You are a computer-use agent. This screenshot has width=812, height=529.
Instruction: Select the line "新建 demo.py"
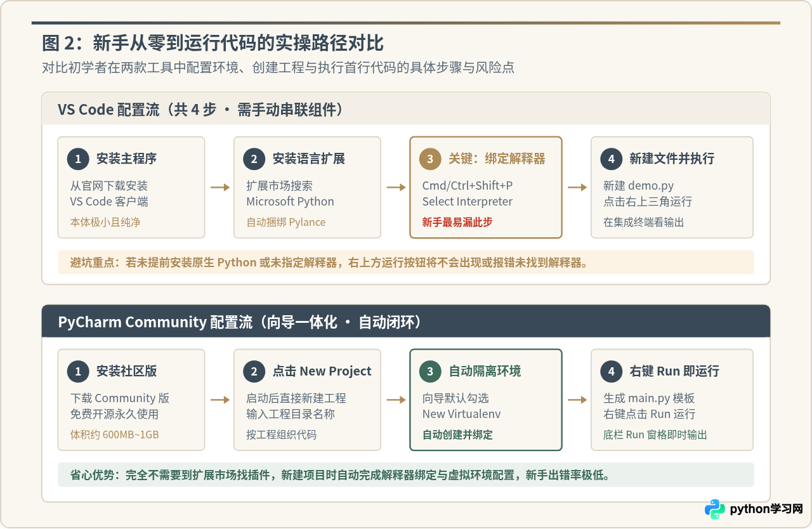(x=638, y=186)
